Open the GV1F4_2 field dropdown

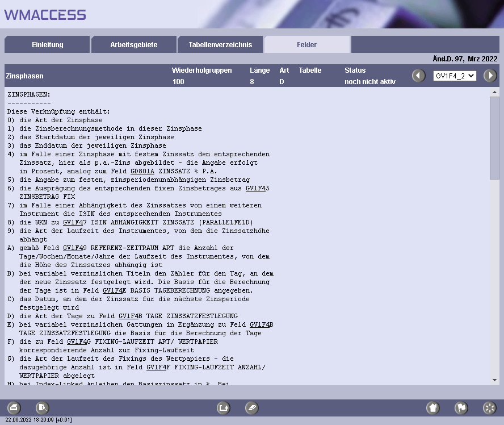coord(454,76)
